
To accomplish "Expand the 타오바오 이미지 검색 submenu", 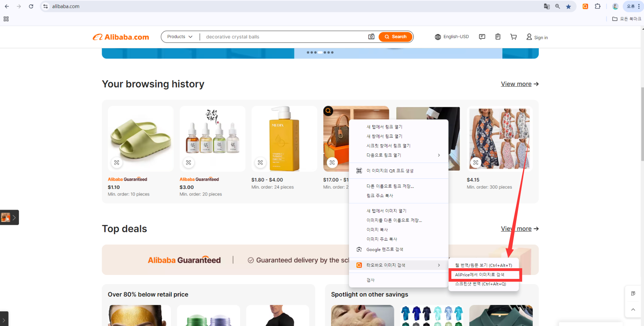I will coord(399,265).
